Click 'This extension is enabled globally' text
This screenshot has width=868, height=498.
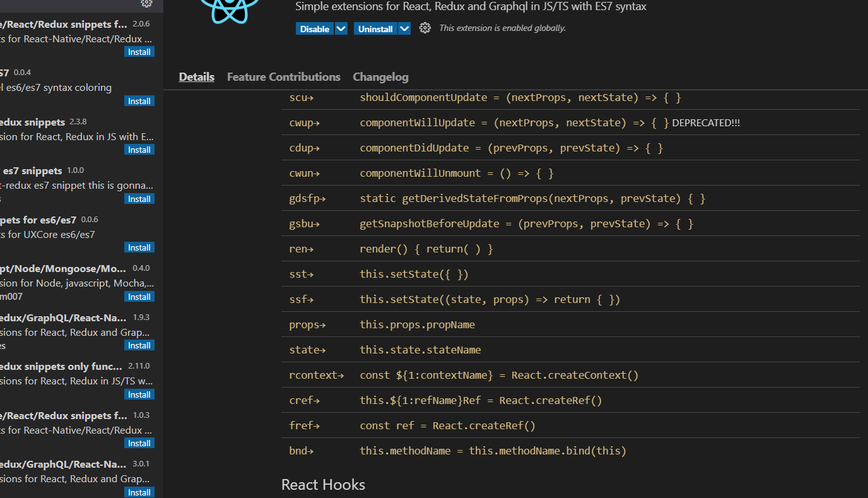click(x=502, y=28)
